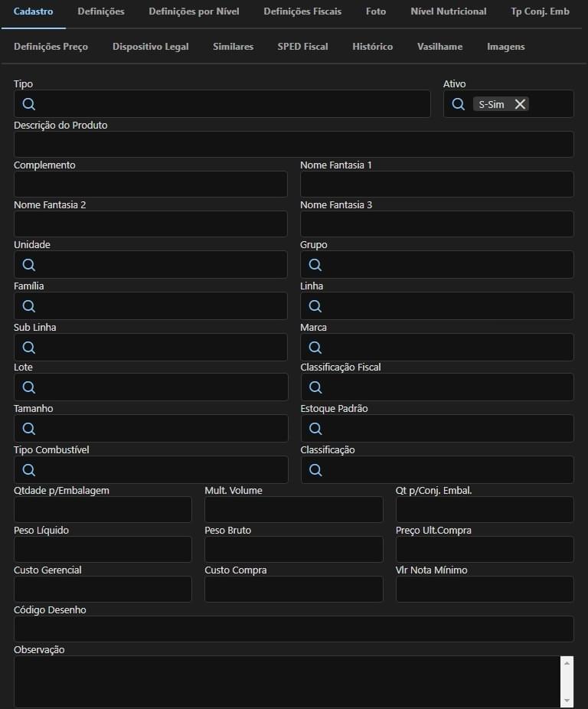Click the Código Desenho input field
The image size is (588, 709).
point(293,629)
